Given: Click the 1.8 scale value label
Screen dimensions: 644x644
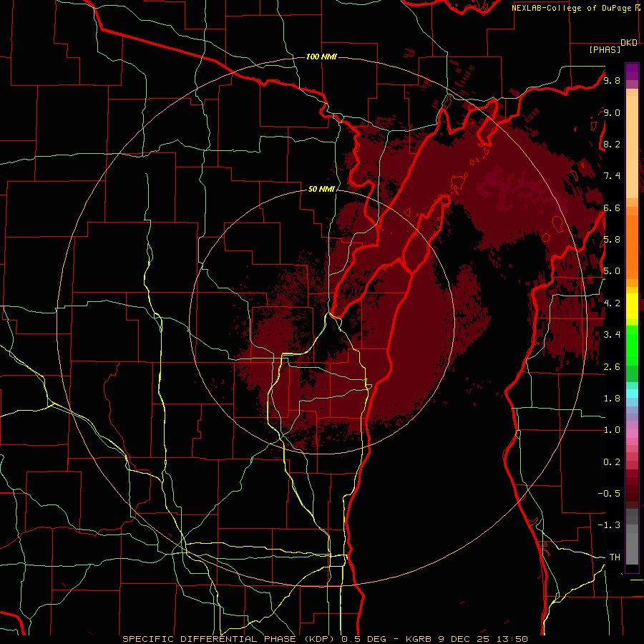Looking at the screenshot, I should pyautogui.click(x=612, y=399).
